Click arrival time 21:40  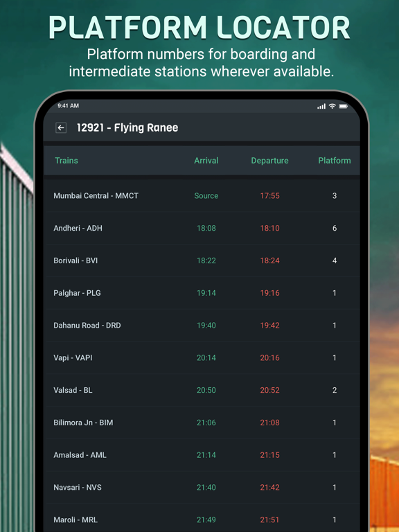coord(206,488)
